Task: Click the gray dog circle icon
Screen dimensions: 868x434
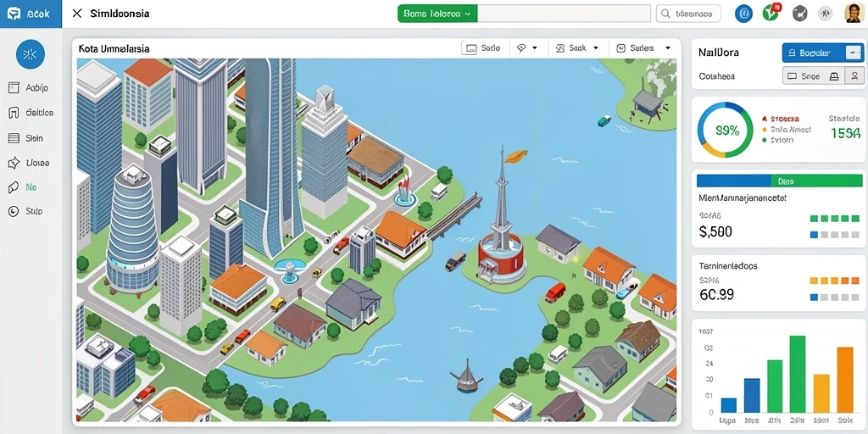Action: click(799, 14)
